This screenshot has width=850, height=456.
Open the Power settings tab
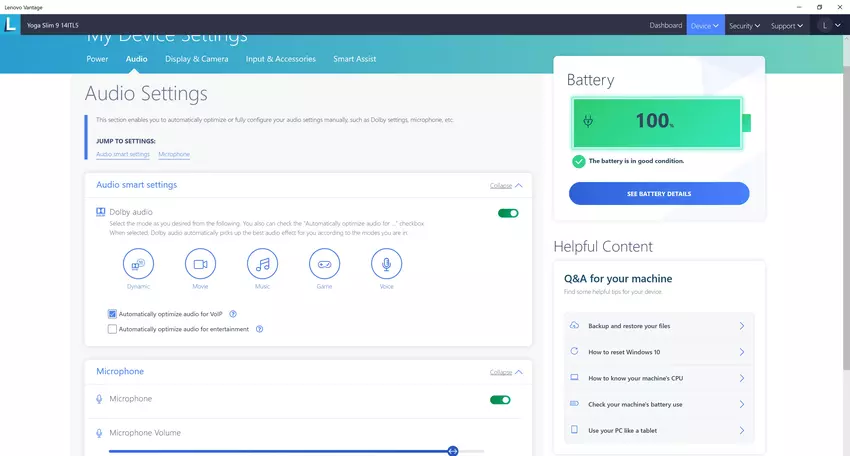point(97,59)
